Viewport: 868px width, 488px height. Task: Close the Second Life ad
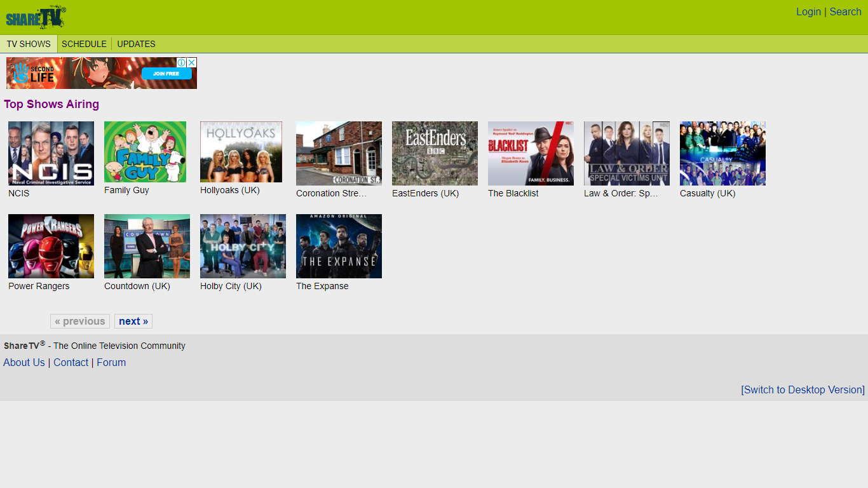[x=192, y=62]
